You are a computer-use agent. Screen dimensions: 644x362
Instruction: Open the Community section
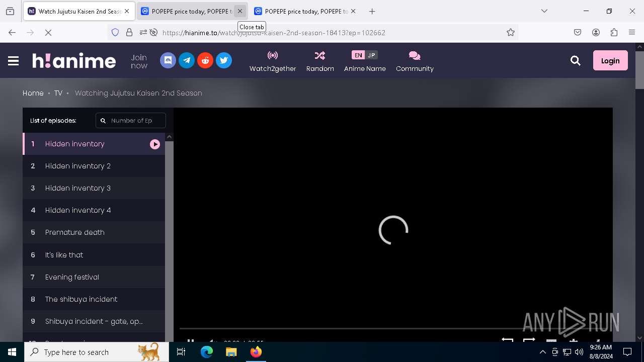(x=415, y=61)
